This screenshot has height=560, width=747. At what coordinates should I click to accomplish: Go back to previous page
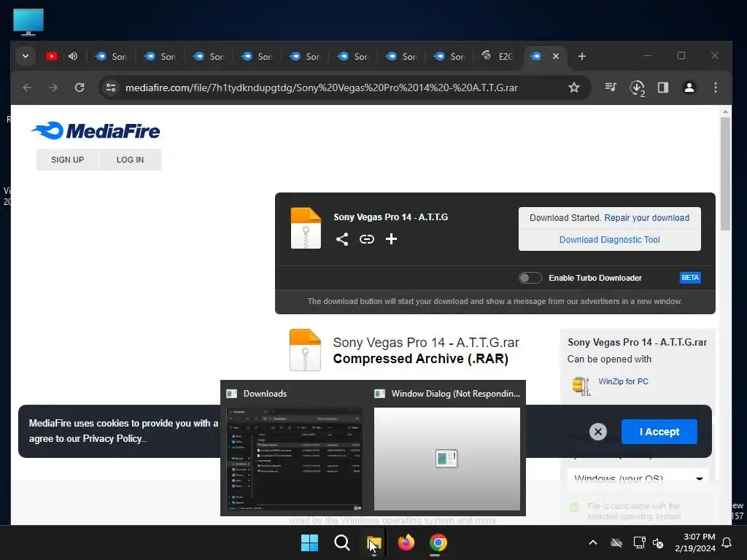click(27, 87)
